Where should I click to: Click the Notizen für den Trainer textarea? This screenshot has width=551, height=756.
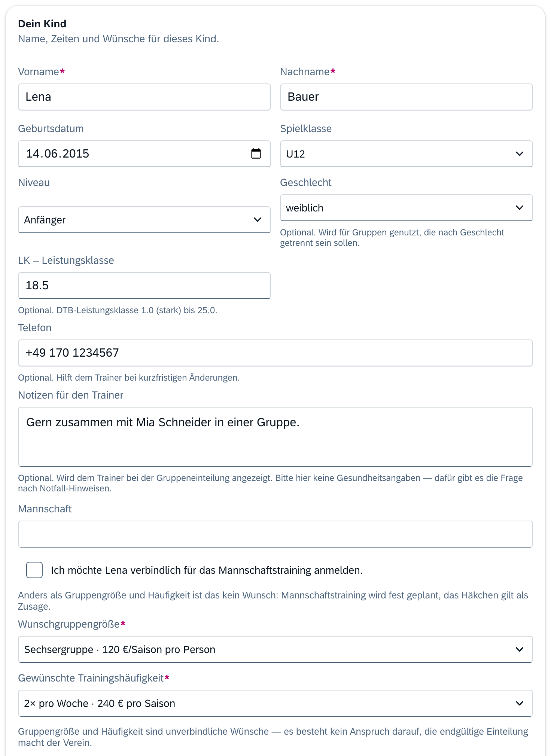[275, 437]
